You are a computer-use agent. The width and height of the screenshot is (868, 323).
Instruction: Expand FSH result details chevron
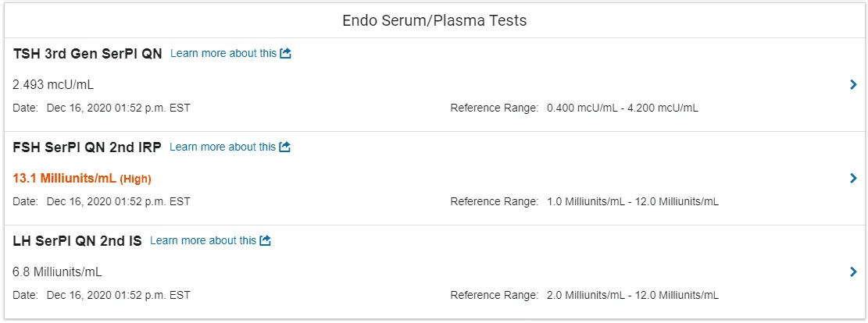click(x=853, y=178)
